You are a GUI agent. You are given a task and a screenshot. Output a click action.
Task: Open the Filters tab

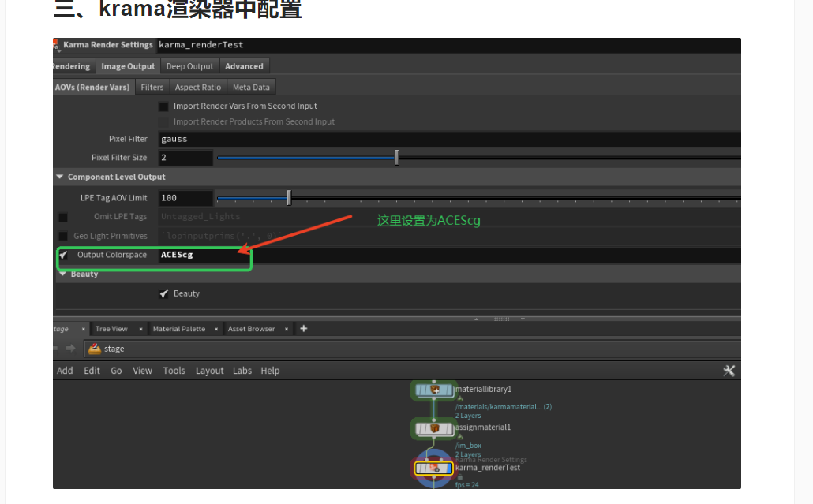click(152, 88)
